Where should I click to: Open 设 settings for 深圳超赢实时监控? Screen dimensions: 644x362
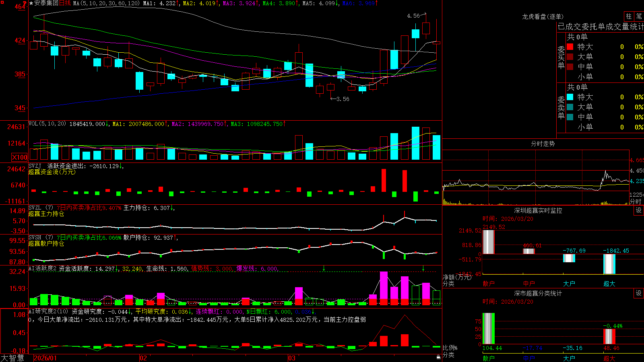pyautogui.click(x=639, y=210)
